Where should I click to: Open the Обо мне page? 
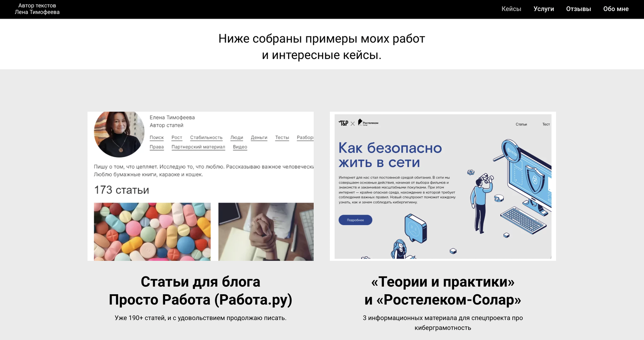(616, 9)
